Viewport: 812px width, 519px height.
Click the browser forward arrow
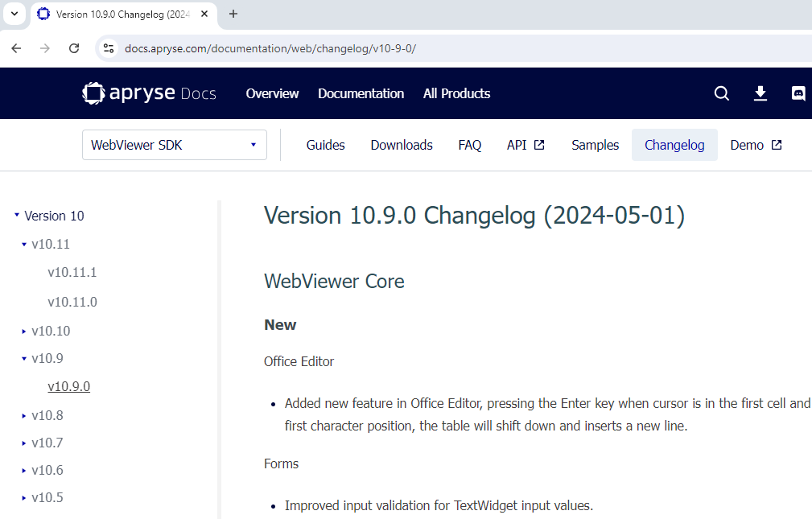pyautogui.click(x=45, y=48)
